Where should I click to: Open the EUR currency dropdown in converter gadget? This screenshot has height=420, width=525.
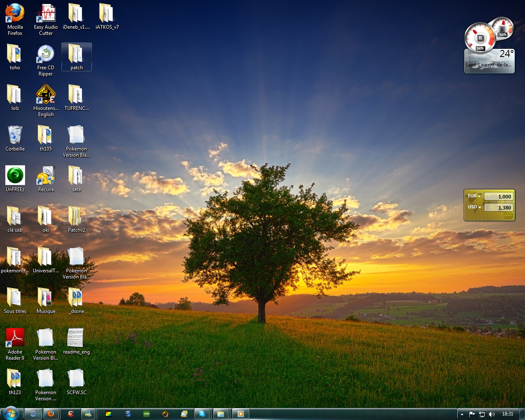pos(474,196)
